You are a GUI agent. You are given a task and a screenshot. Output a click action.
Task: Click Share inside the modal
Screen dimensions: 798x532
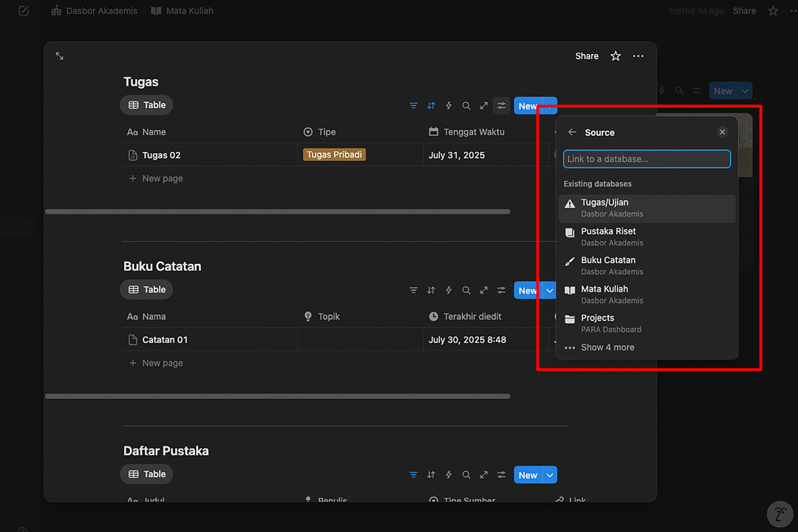pyautogui.click(x=586, y=56)
